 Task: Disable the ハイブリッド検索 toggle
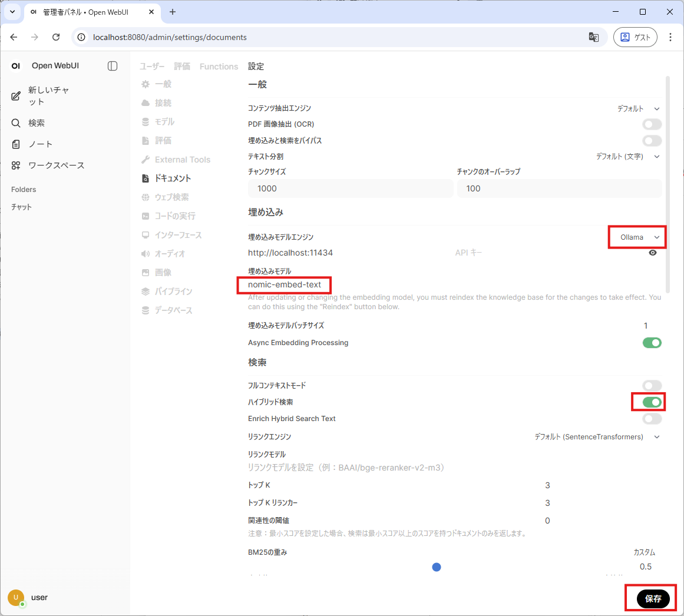652,402
